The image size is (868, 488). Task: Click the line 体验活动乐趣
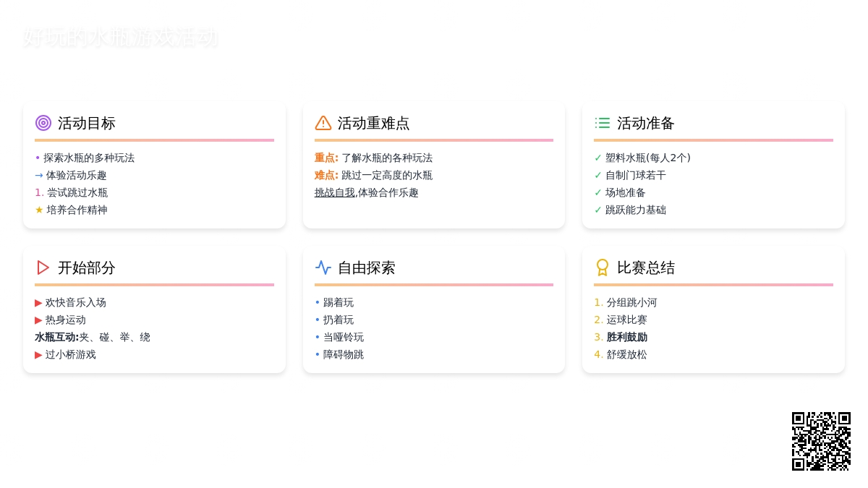(77, 175)
